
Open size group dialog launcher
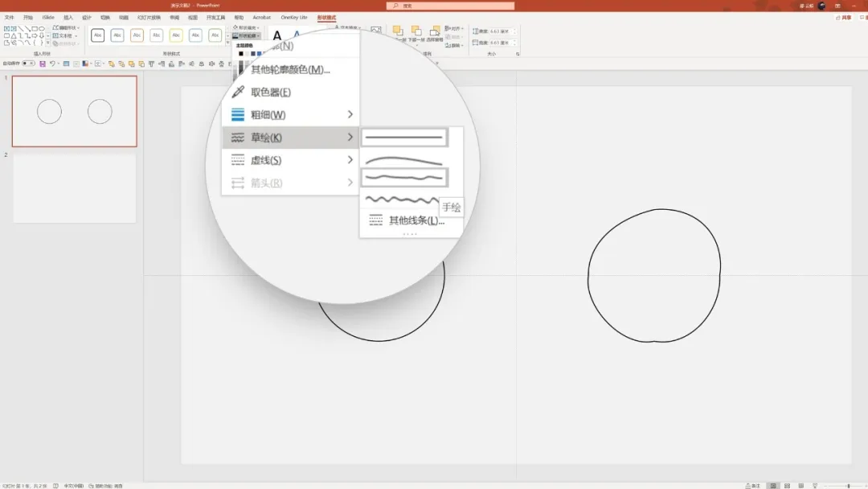[x=518, y=54]
